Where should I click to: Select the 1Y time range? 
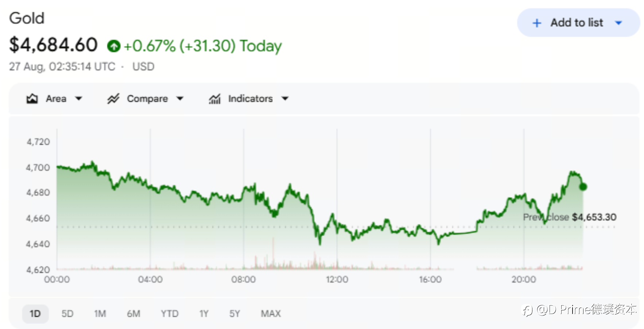204,314
